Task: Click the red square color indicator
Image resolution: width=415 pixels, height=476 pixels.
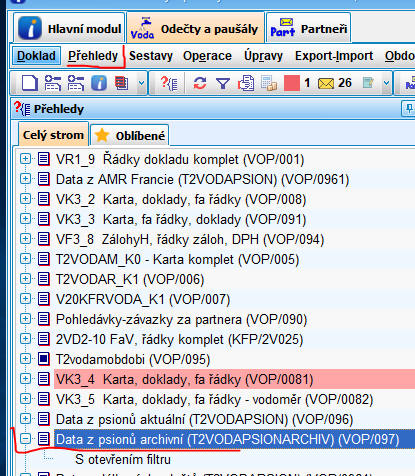Action: (292, 83)
